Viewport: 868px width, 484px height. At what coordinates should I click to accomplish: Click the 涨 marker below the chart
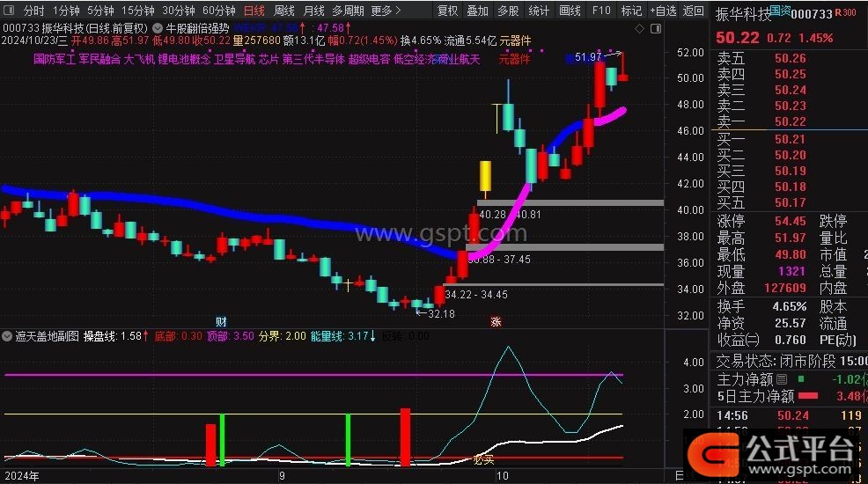click(496, 321)
